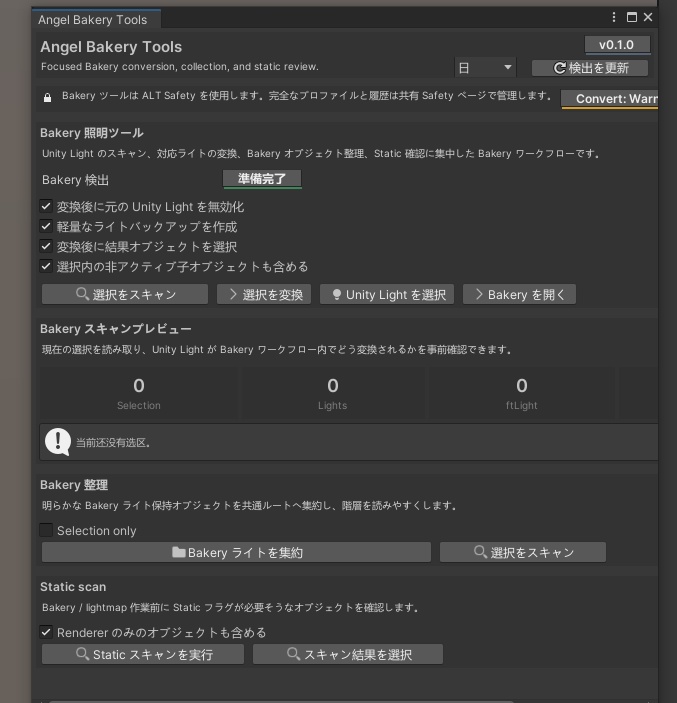Image resolution: width=677 pixels, height=703 pixels.
Task: Click the Lights count card
Action: pyautogui.click(x=333, y=393)
